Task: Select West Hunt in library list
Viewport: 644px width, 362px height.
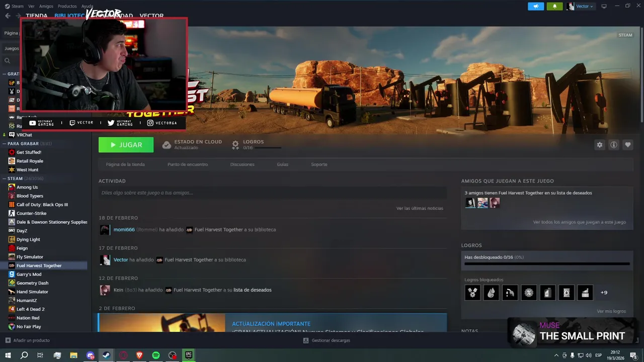Action: (27, 170)
